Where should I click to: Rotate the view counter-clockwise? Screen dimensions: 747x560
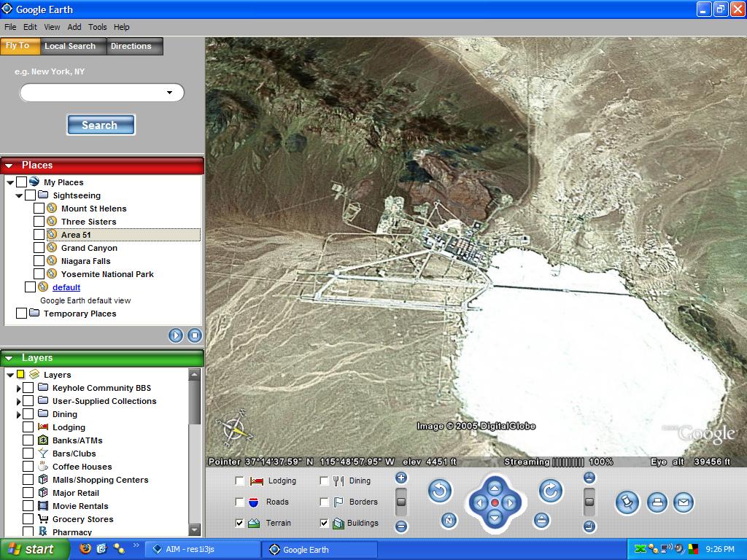tap(439, 491)
